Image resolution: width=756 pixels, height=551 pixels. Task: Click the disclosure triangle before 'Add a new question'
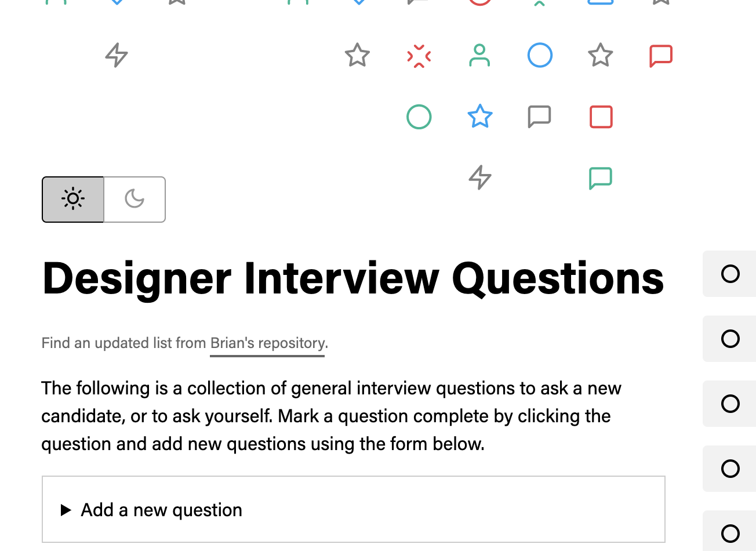click(66, 510)
